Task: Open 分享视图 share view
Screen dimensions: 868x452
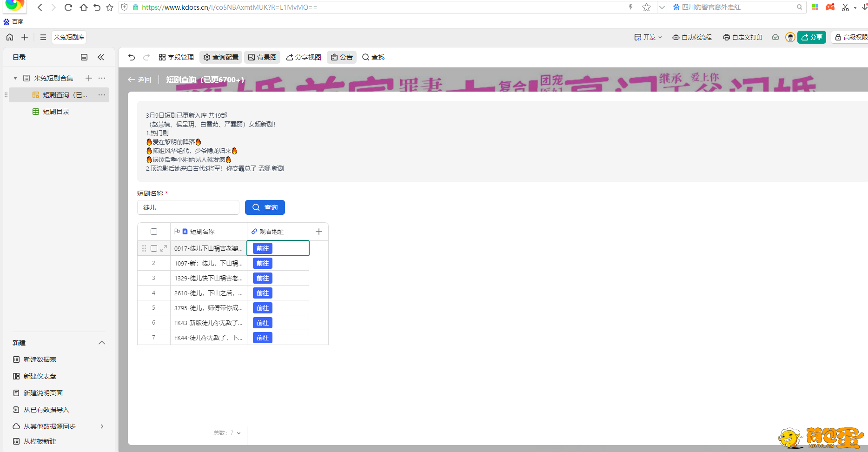Action: click(304, 57)
